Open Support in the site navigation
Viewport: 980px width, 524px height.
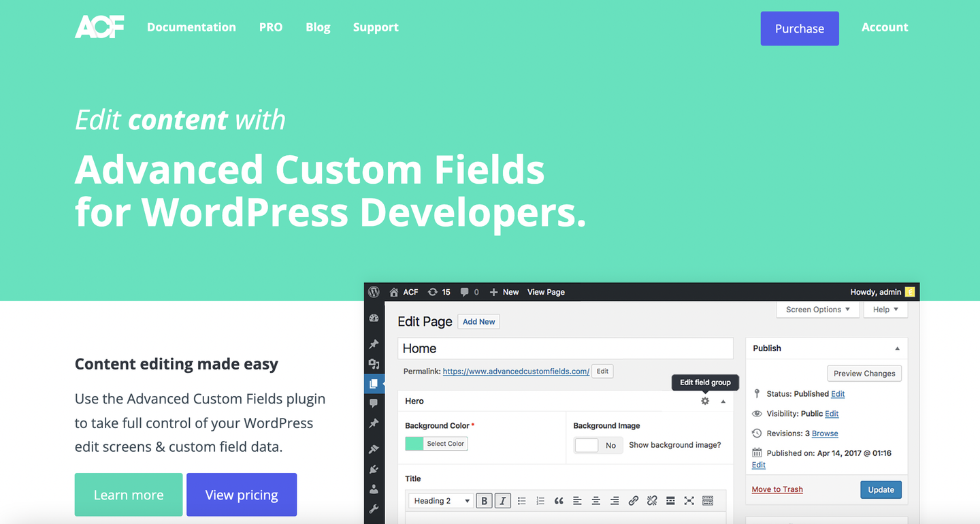click(x=376, y=27)
